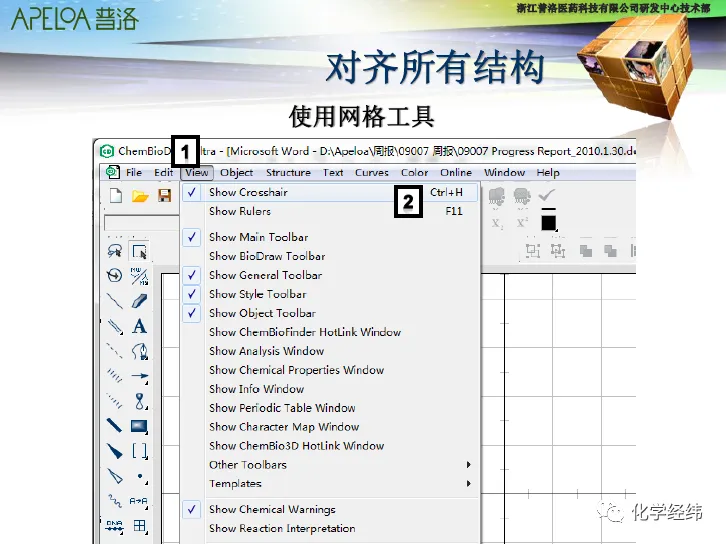Apply the Subscript X₂ style

click(x=497, y=224)
